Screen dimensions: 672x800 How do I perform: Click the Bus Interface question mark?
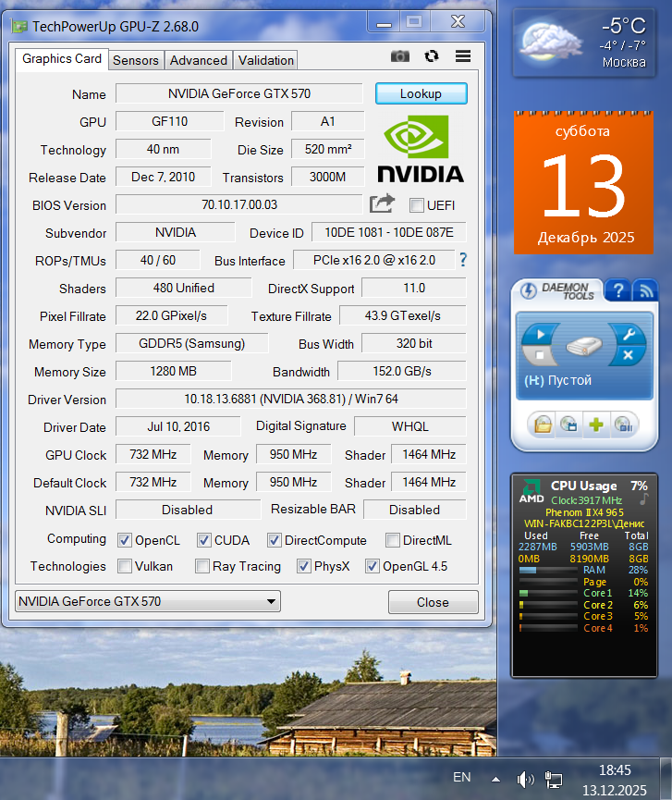[x=463, y=260]
